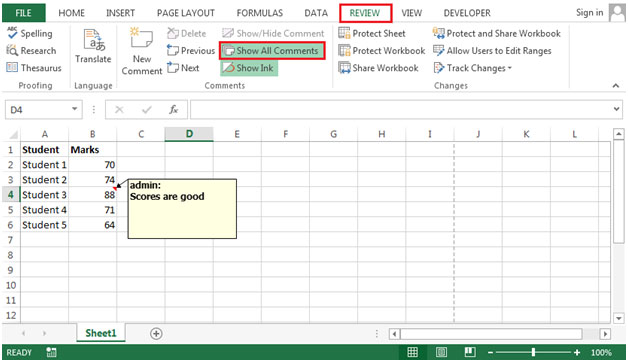Screen dimensions: 628x362
Task: Add a new sheet with plus button
Action: pyautogui.click(x=156, y=333)
